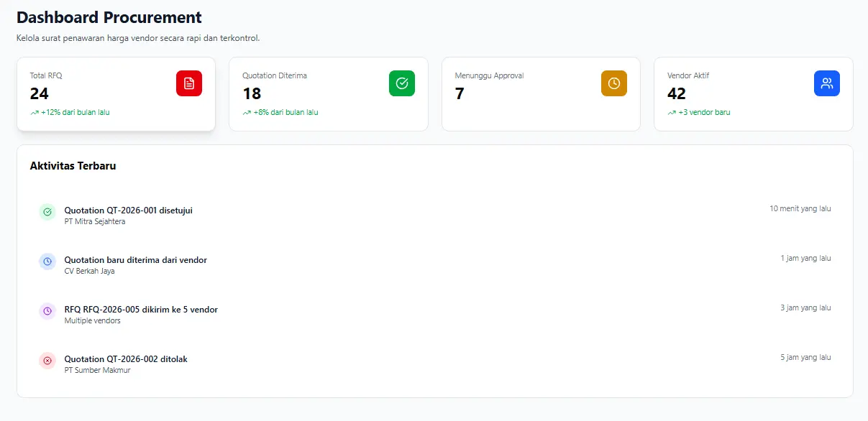Click the Vendor Aktif card showing 42
This screenshot has width=868, height=421.
[x=753, y=93]
